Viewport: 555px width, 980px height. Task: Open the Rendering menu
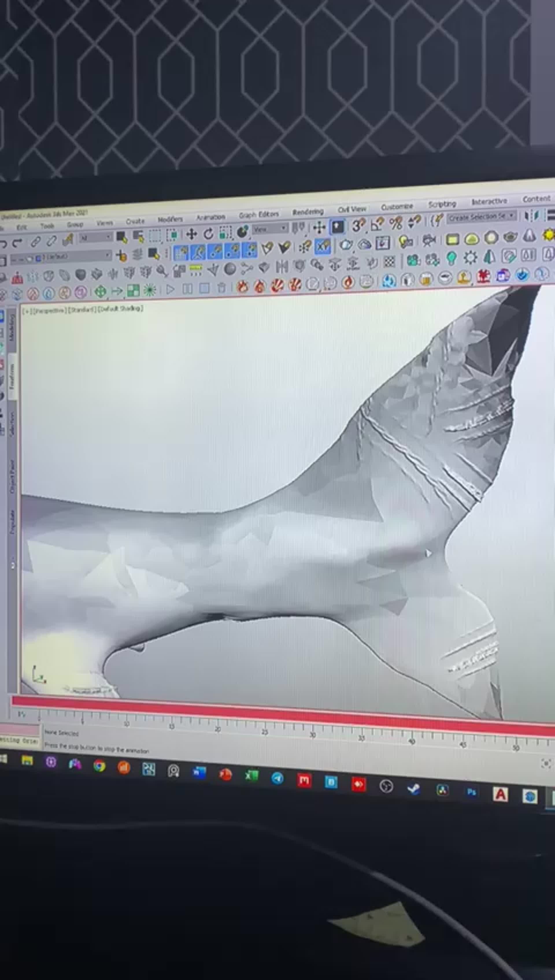click(308, 211)
